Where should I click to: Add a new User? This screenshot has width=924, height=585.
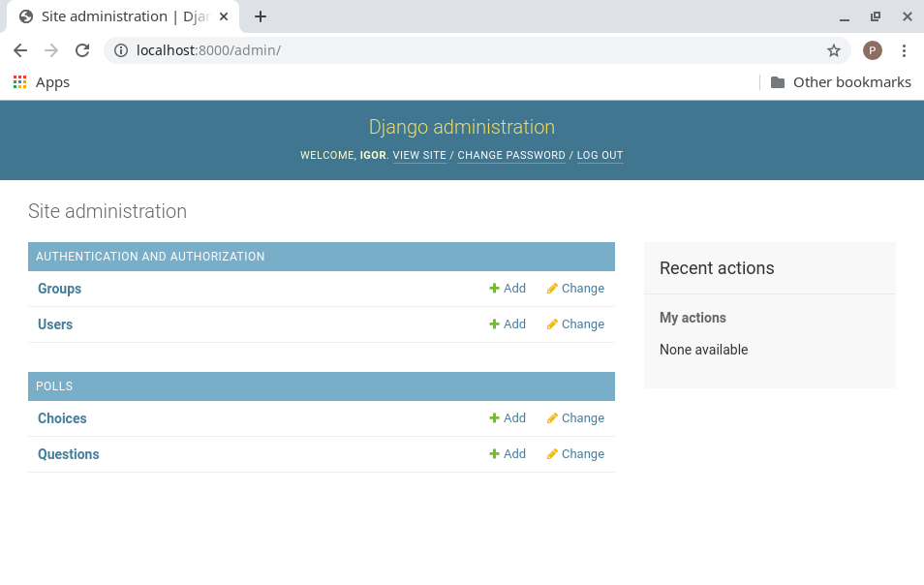tap(508, 324)
